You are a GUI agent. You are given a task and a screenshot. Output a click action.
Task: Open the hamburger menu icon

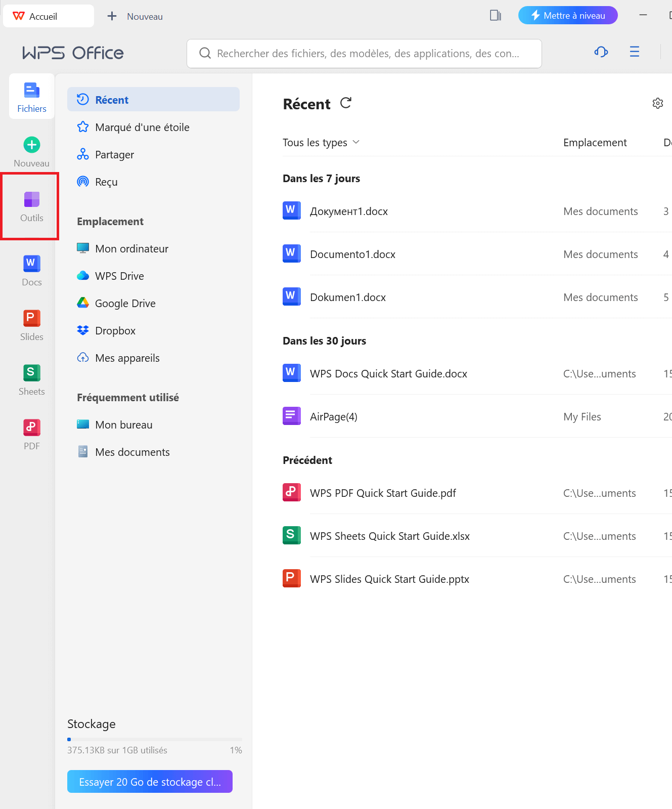tap(634, 52)
